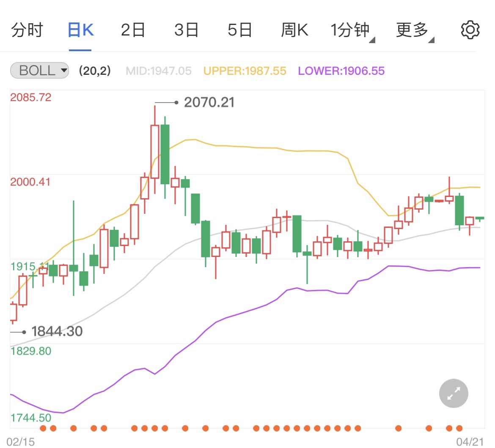Click the last orange event dot

click(x=459, y=428)
